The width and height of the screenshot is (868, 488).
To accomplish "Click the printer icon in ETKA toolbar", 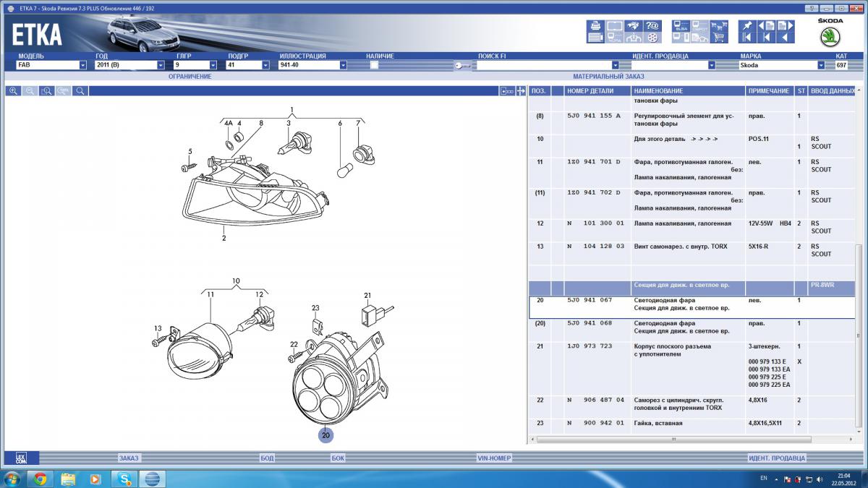I will tap(595, 26).
